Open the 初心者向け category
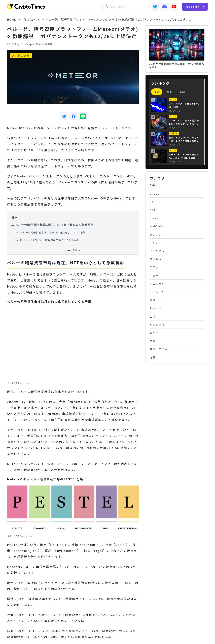The image size is (215, 644). (x=177, y=325)
